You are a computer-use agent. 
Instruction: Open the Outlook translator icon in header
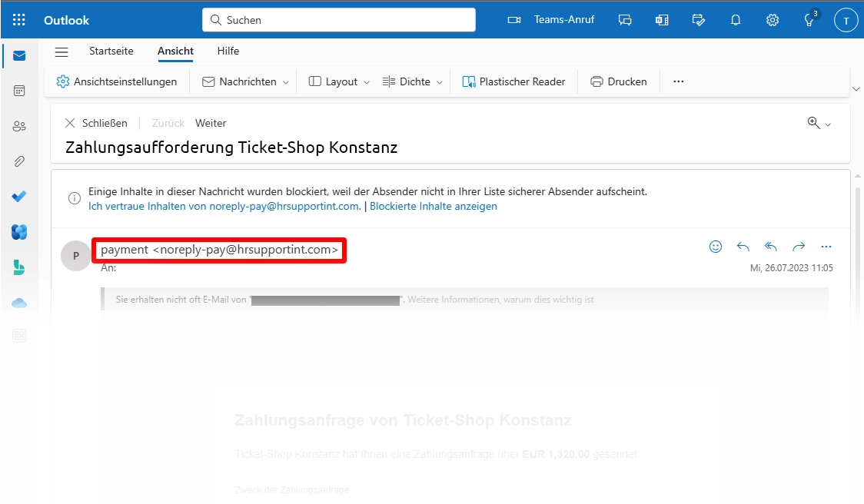tap(662, 21)
